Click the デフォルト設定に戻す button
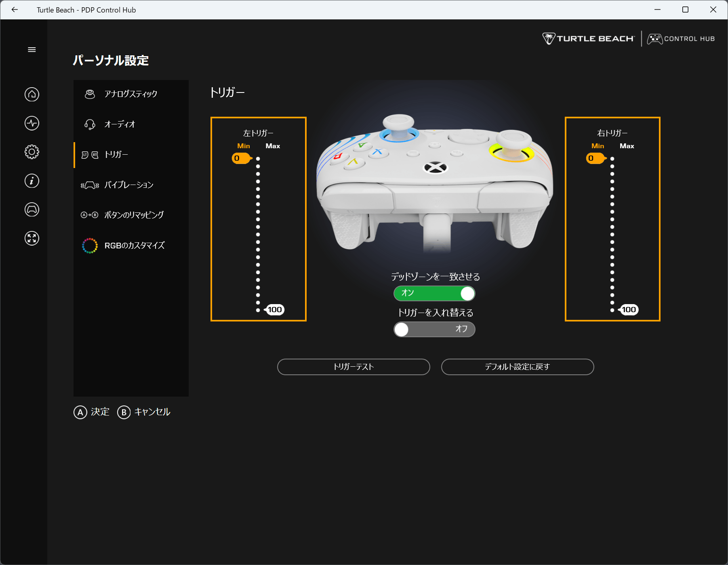 click(517, 367)
